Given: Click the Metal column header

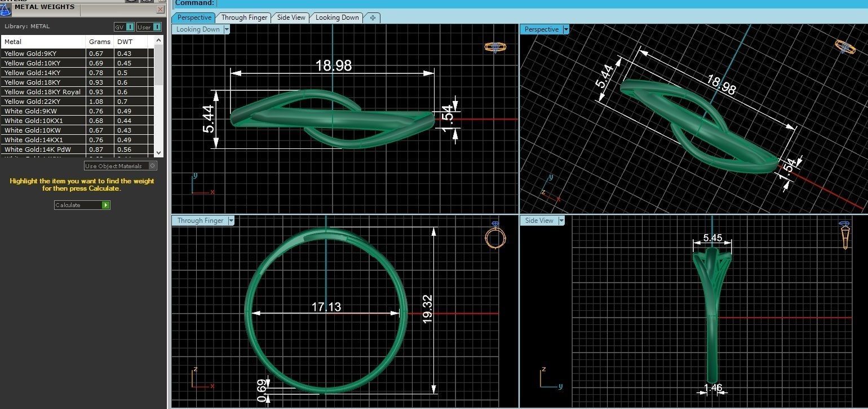Looking at the screenshot, I should (x=43, y=42).
